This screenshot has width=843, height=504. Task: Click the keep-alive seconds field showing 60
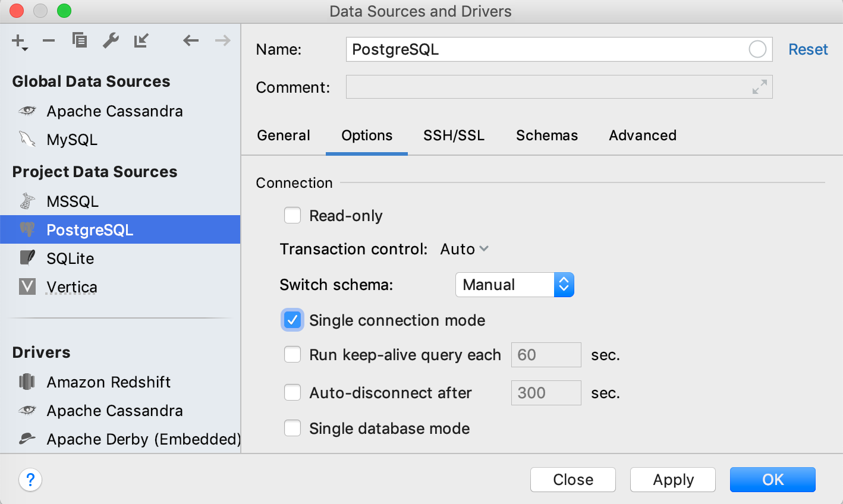[546, 355]
